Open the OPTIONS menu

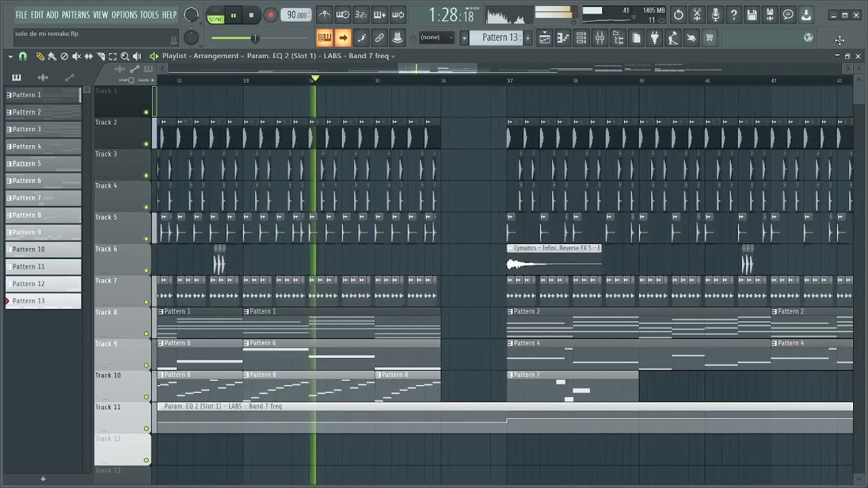(x=124, y=15)
